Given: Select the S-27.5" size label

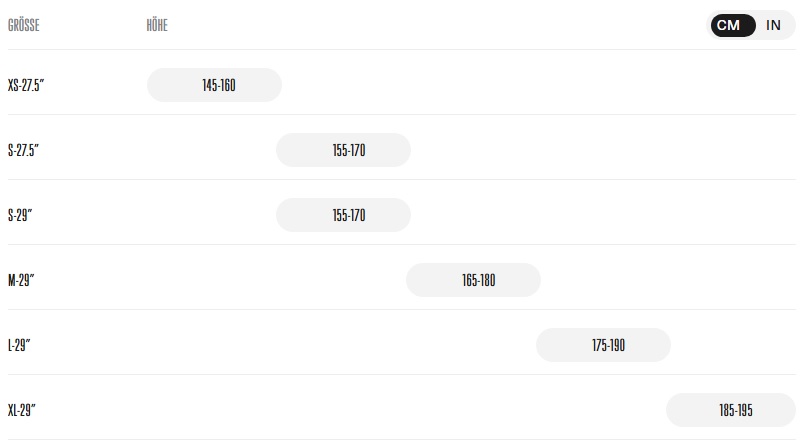Looking at the screenshot, I should [x=25, y=150].
